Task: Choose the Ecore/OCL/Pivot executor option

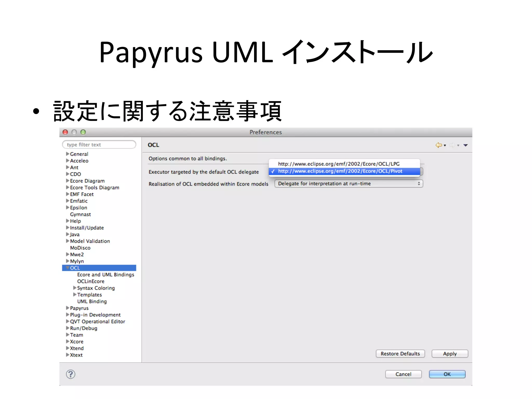Action: [344, 171]
